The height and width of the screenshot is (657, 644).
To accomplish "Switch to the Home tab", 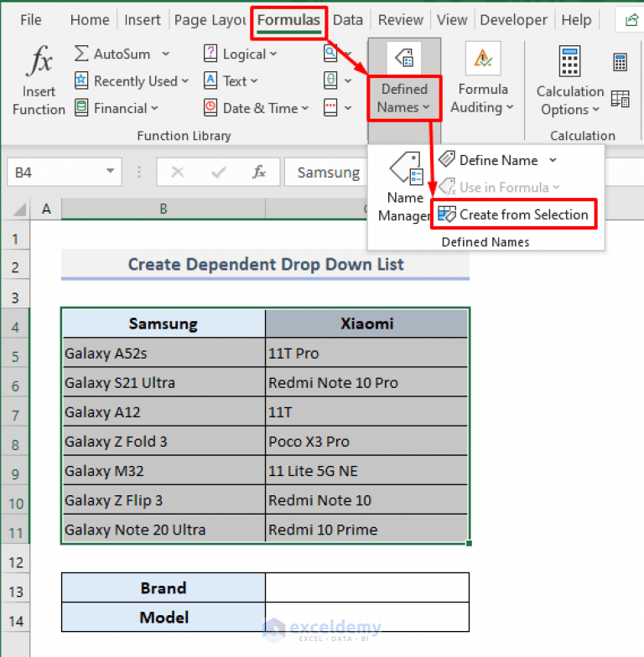I will pos(90,20).
